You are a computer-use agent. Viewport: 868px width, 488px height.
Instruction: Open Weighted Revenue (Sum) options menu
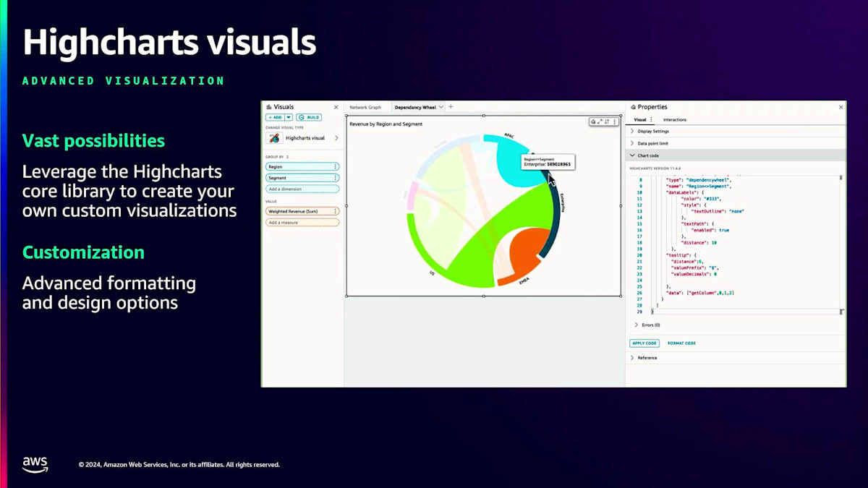click(x=336, y=211)
